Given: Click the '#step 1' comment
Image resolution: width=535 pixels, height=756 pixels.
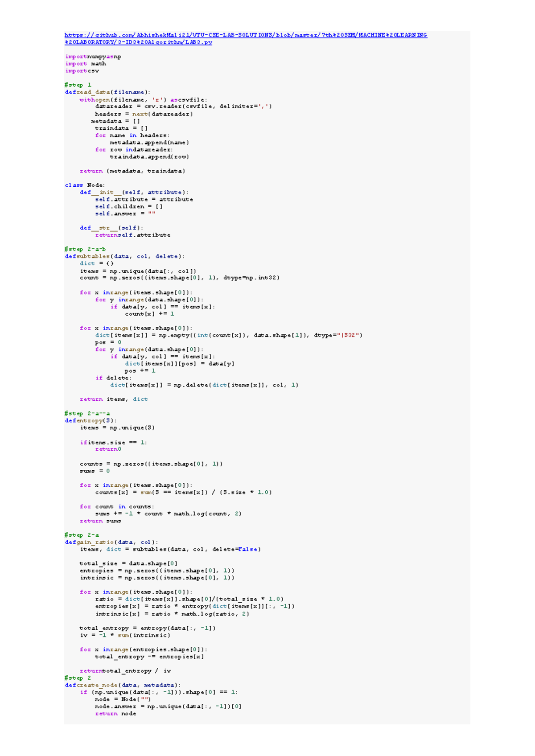Looking at the screenshot, I should click(78, 85).
